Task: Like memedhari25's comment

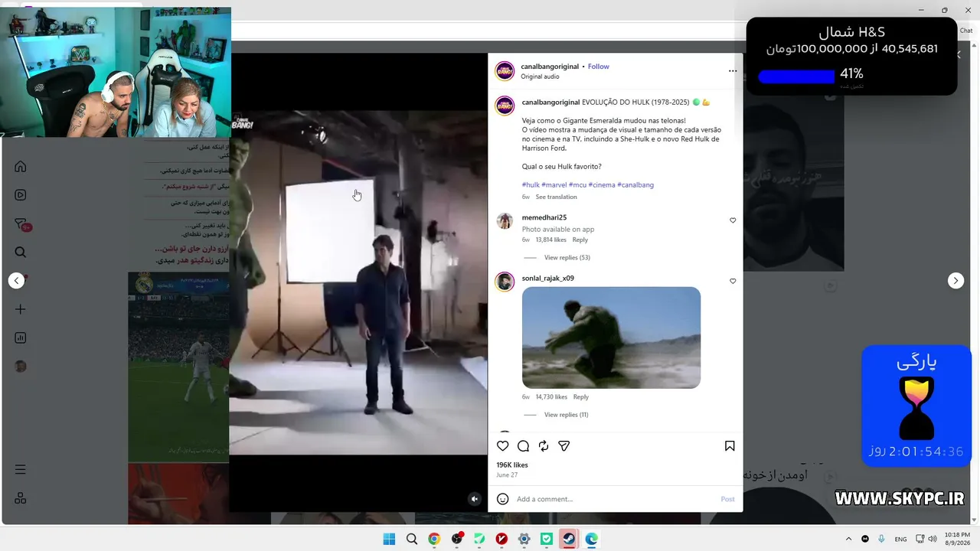Action: pos(733,220)
